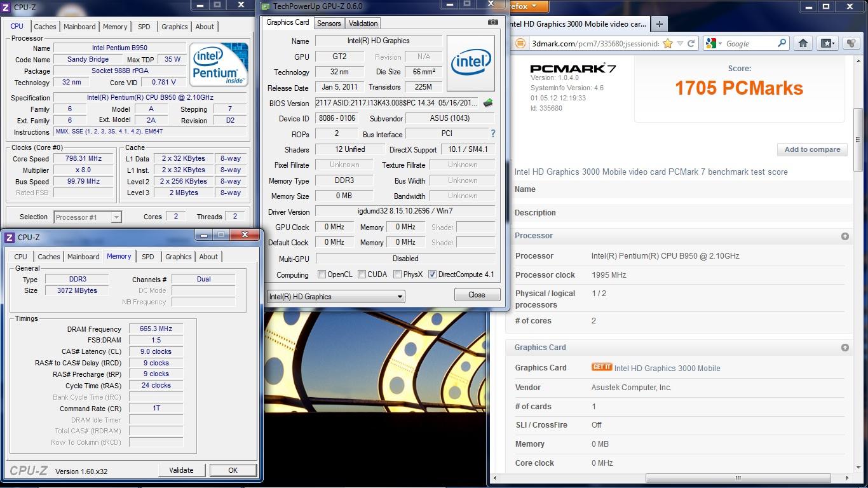Click the Firefox scrollbar up arrow
Image resolution: width=868 pixels, height=488 pixels.
coord(858,60)
